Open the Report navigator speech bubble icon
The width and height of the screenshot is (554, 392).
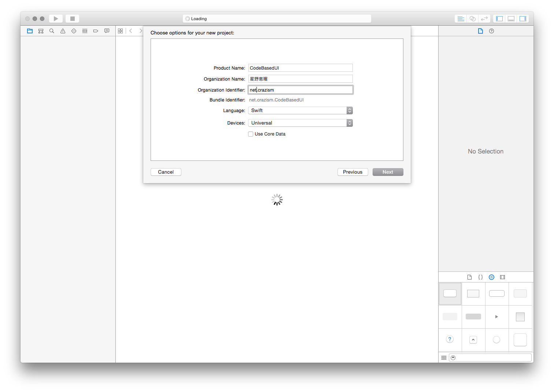click(107, 31)
